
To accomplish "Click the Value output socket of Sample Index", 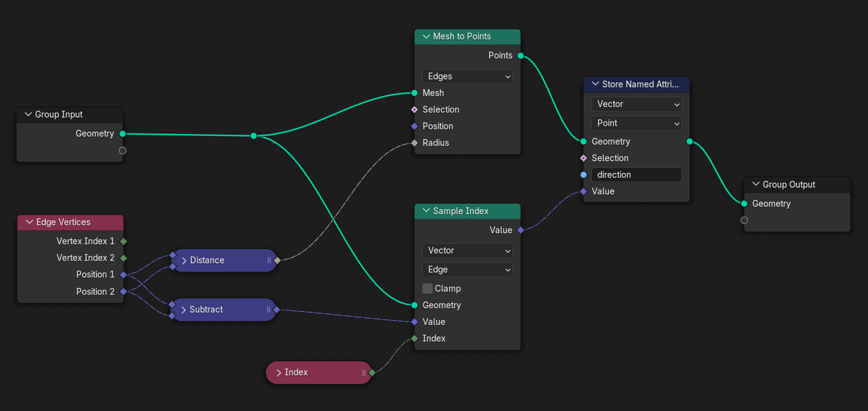I will coord(520,230).
